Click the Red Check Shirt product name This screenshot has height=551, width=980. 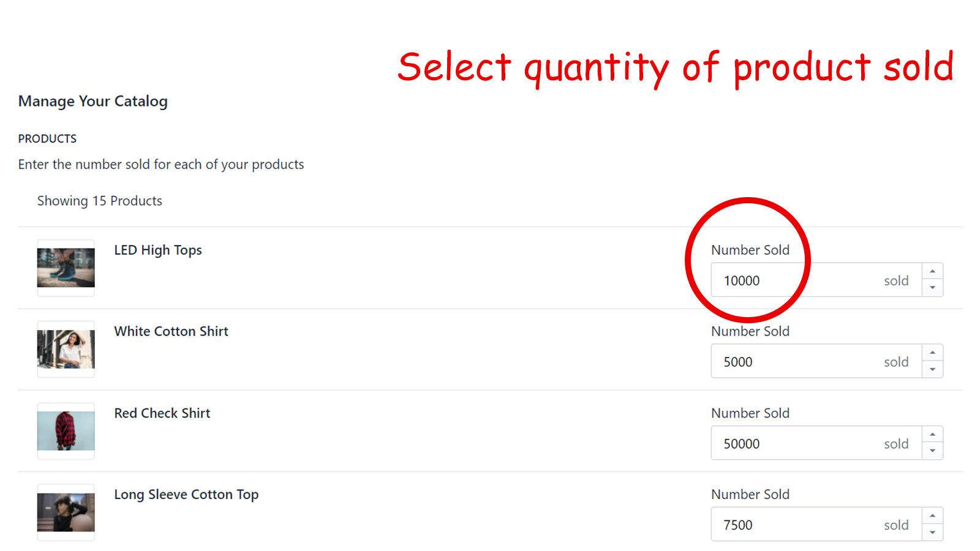click(162, 413)
